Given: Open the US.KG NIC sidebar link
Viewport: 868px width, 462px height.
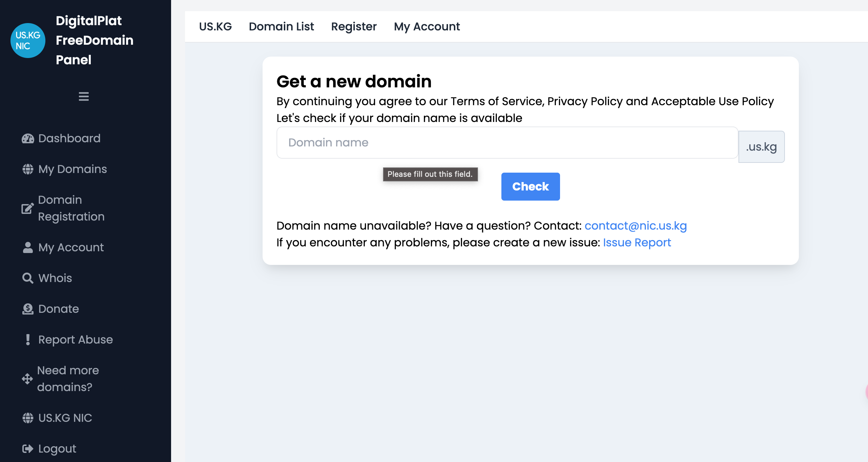Looking at the screenshot, I should tap(65, 418).
